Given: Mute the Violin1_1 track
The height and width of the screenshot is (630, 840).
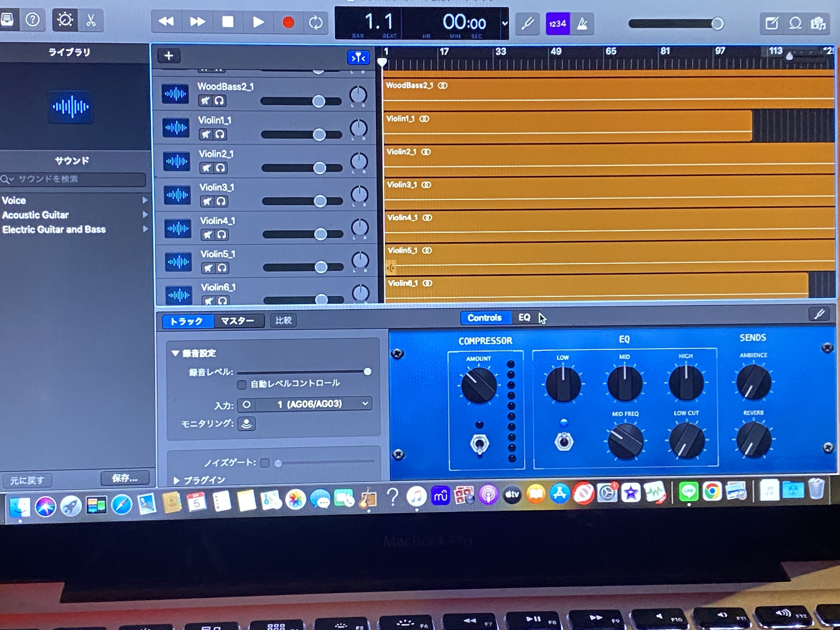Looking at the screenshot, I should 206,134.
